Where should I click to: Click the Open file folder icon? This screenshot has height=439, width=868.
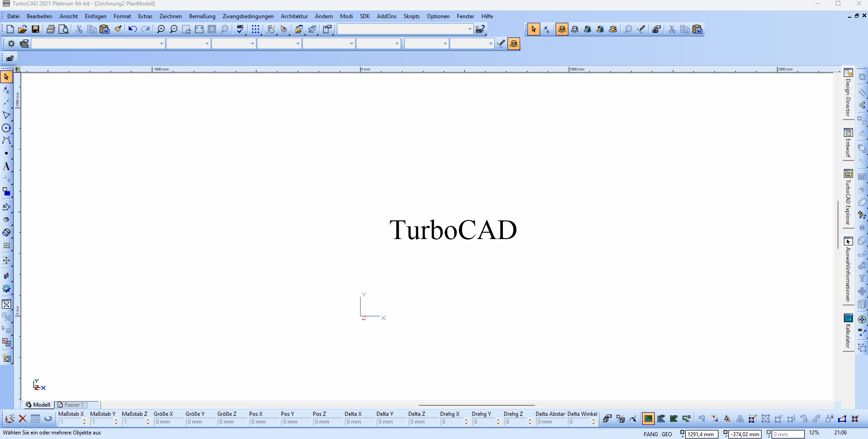point(23,29)
